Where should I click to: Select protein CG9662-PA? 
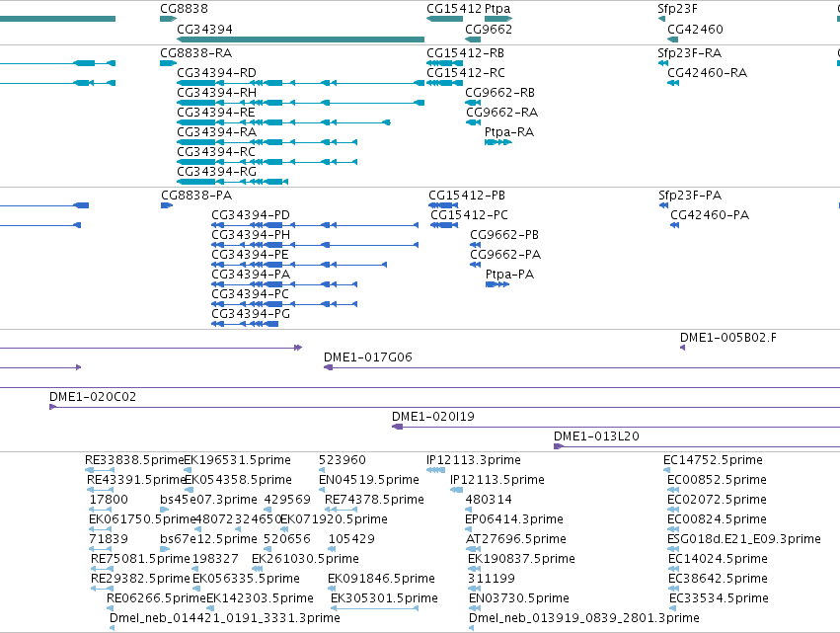[505, 255]
